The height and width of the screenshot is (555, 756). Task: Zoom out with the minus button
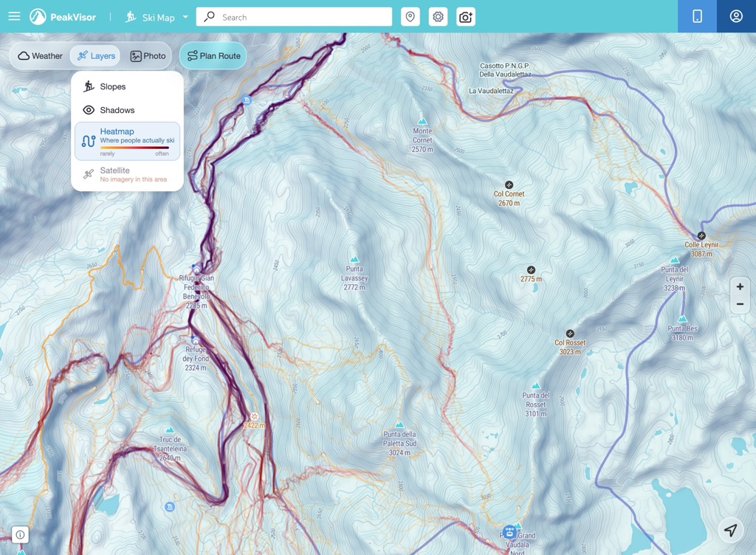(740, 305)
